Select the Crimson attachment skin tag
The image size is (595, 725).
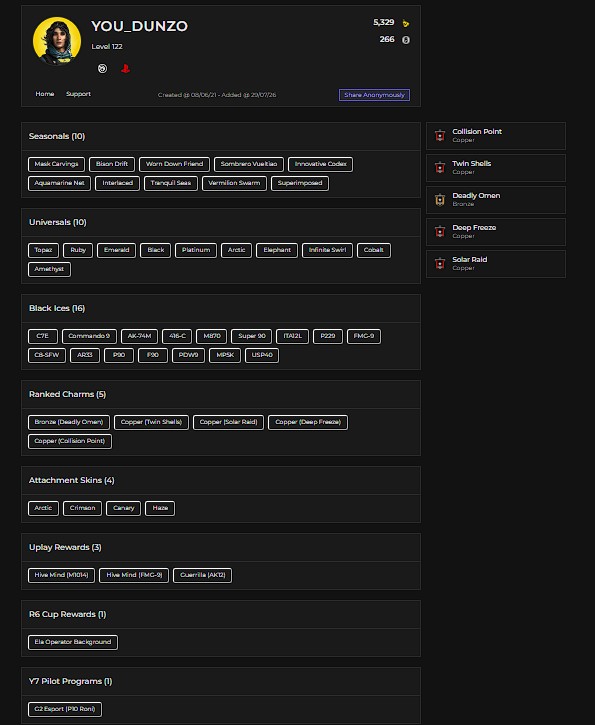pos(82,508)
